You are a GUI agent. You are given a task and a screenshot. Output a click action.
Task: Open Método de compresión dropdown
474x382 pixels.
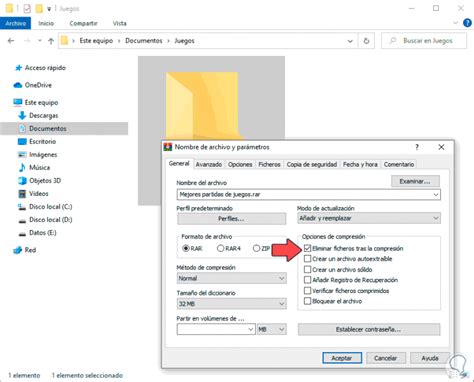click(x=231, y=278)
